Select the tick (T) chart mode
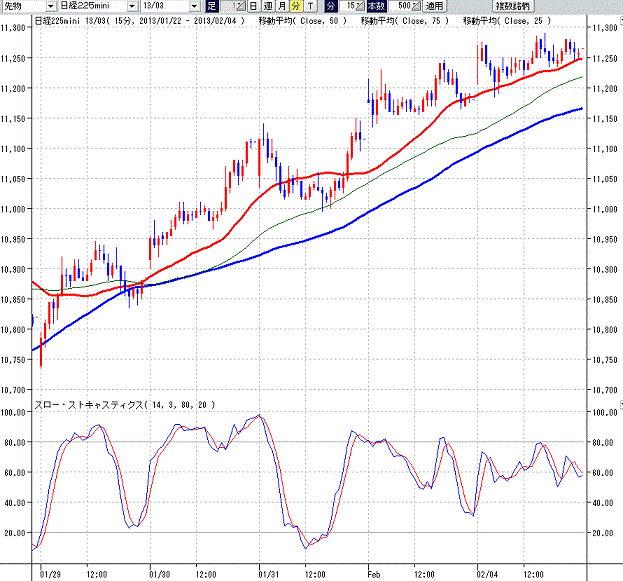This screenshot has height=581, width=623. click(310, 6)
